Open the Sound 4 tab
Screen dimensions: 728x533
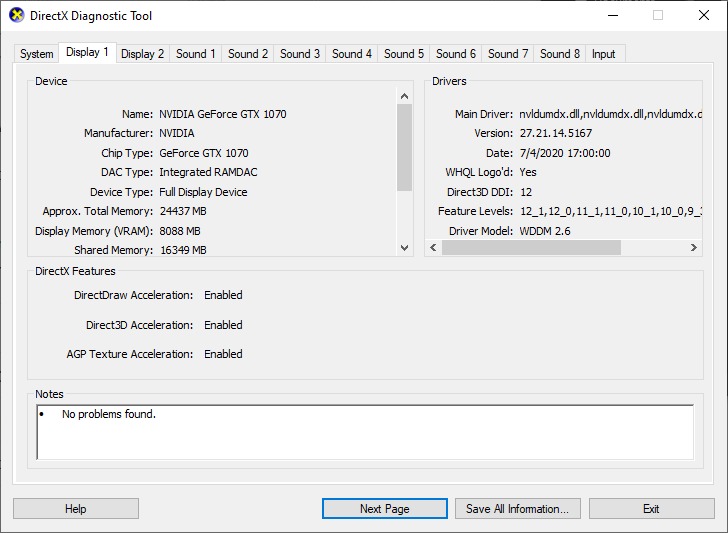[x=351, y=54]
